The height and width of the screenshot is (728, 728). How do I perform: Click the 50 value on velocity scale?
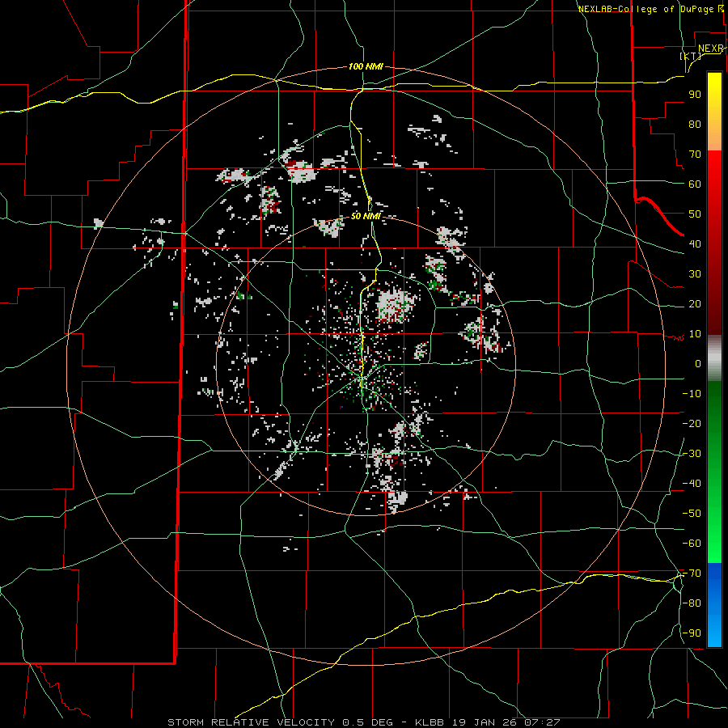695,214
